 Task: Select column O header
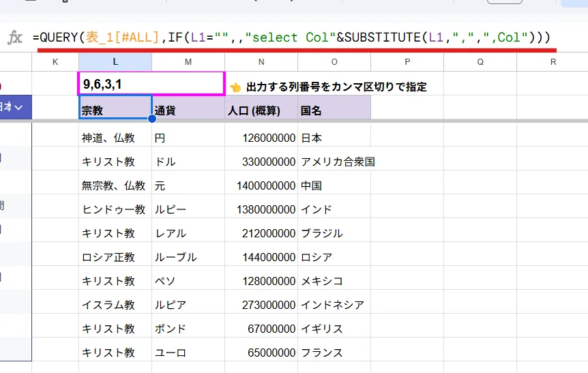(x=334, y=62)
